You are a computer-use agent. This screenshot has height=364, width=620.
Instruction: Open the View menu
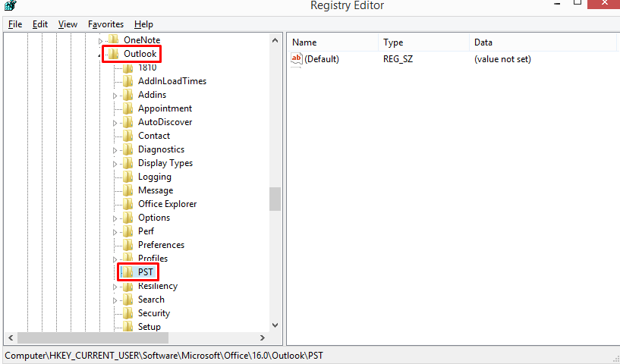[x=68, y=24]
